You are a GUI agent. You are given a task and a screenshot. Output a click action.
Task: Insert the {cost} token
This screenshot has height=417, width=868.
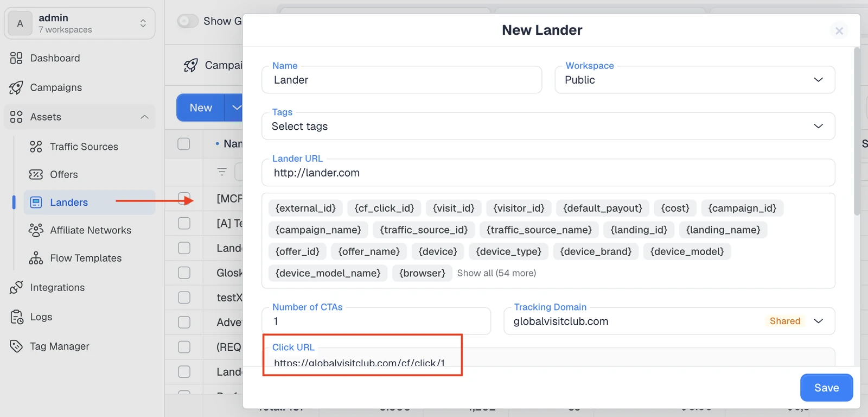(675, 208)
